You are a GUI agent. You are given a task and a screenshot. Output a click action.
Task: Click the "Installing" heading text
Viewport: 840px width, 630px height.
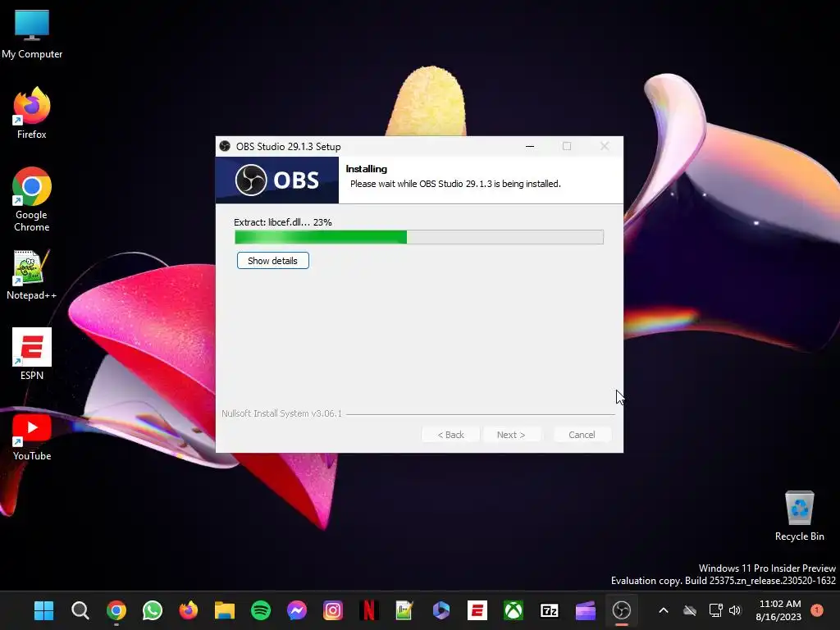click(x=367, y=169)
